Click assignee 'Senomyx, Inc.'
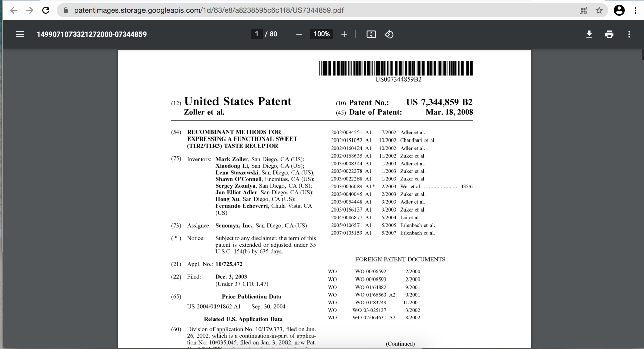644x349 pixels. pyautogui.click(x=234, y=226)
